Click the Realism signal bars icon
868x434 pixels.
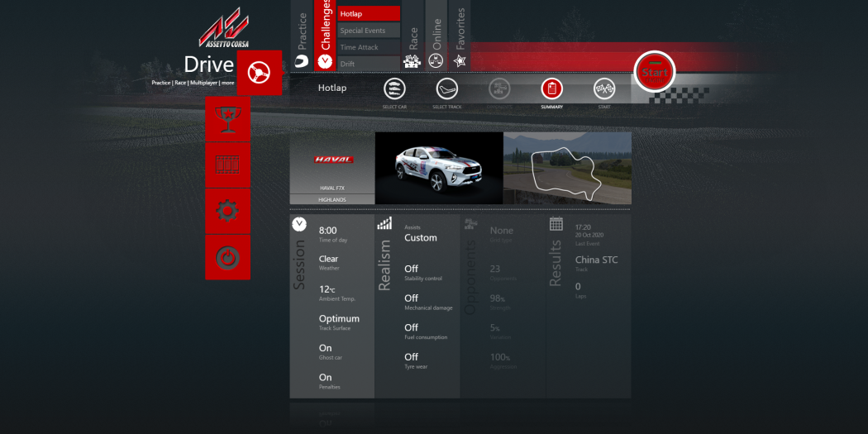384,223
